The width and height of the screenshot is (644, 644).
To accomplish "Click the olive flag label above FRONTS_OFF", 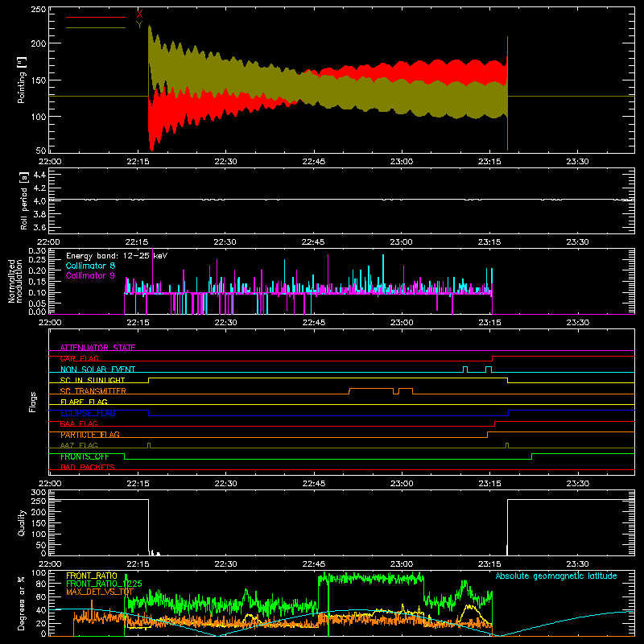I will coord(79,445).
